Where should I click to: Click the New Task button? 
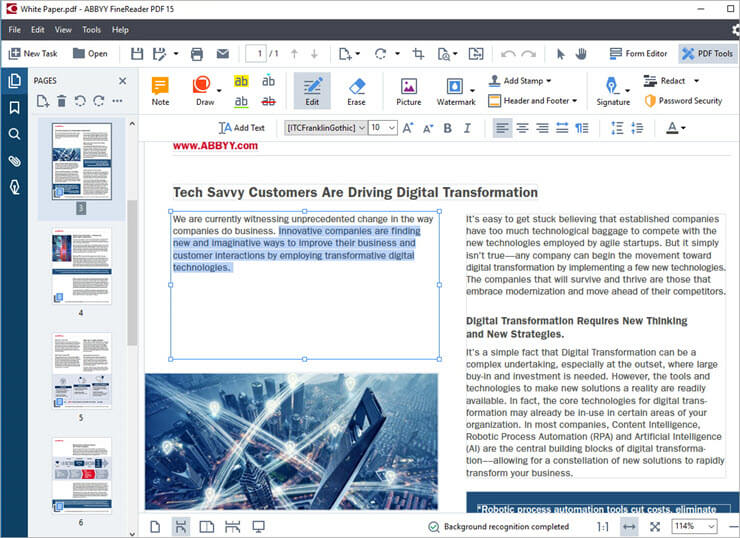pyautogui.click(x=33, y=53)
